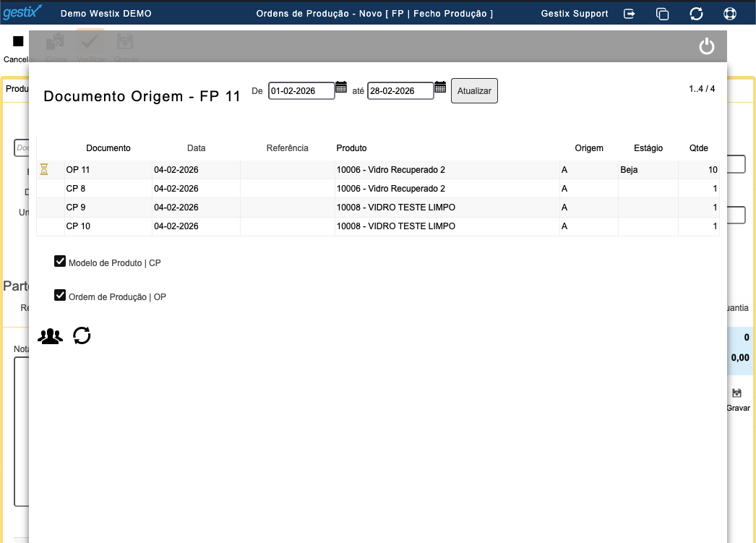
Task: Click the logout icon in top bar
Action: pos(630,14)
